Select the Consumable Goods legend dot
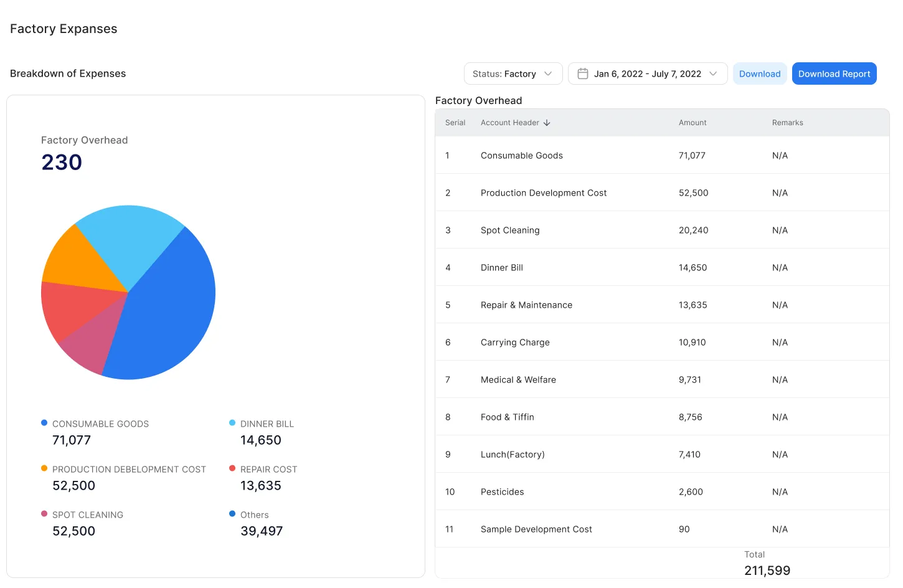 click(43, 422)
